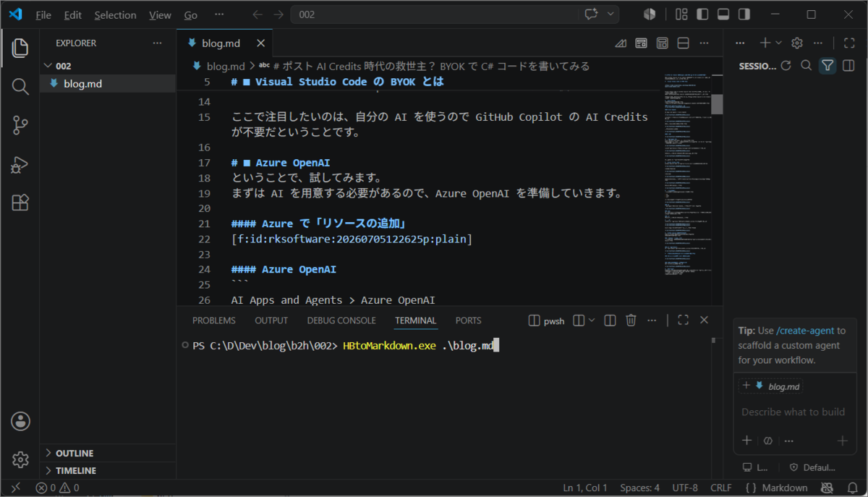Viewport: 868px width, 497px height.
Task: Click the UTF-8 encoding in status bar
Action: 685,488
